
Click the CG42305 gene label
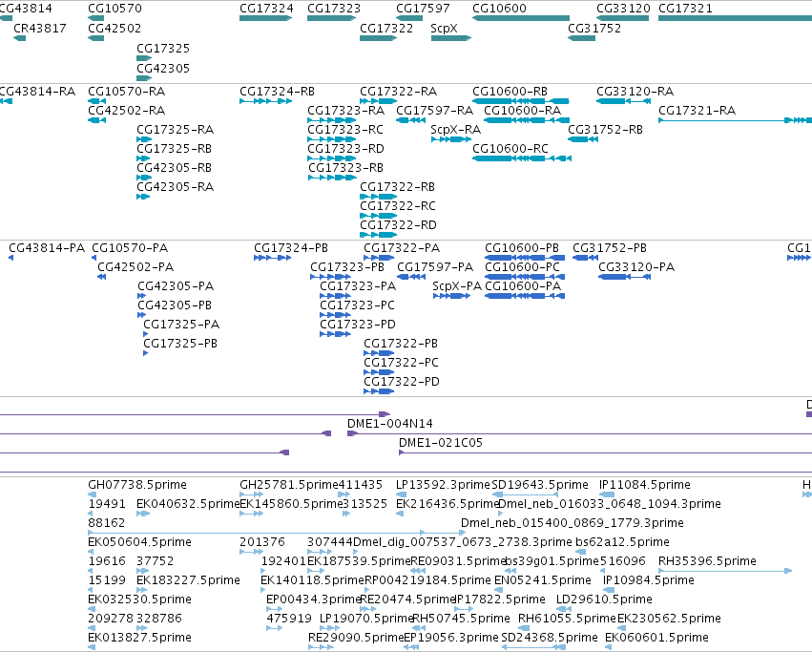(163, 69)
